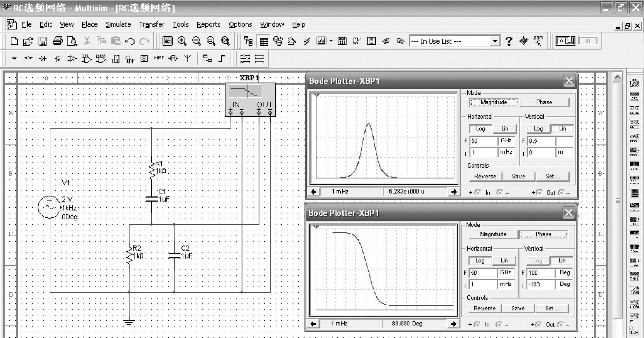The image size is (644, 338).
Task: Click the Print icon in the toolbar
Action: (58, 41)
